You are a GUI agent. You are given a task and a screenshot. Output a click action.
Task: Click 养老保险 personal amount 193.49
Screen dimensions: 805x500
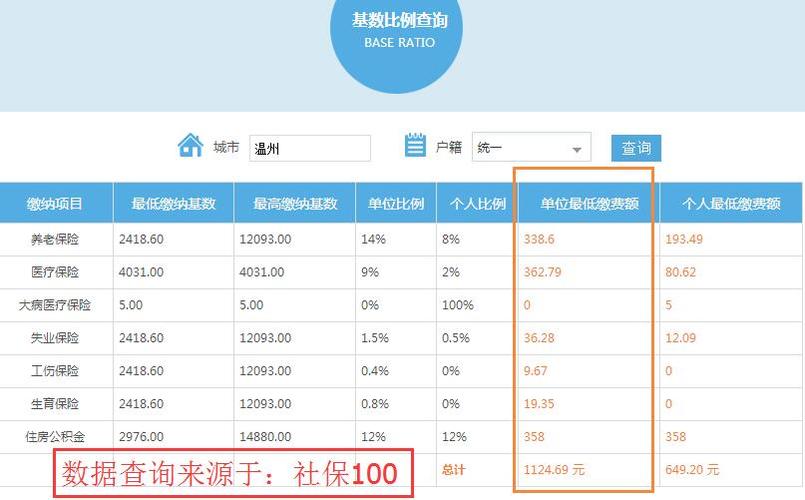(x=684, y=239)
